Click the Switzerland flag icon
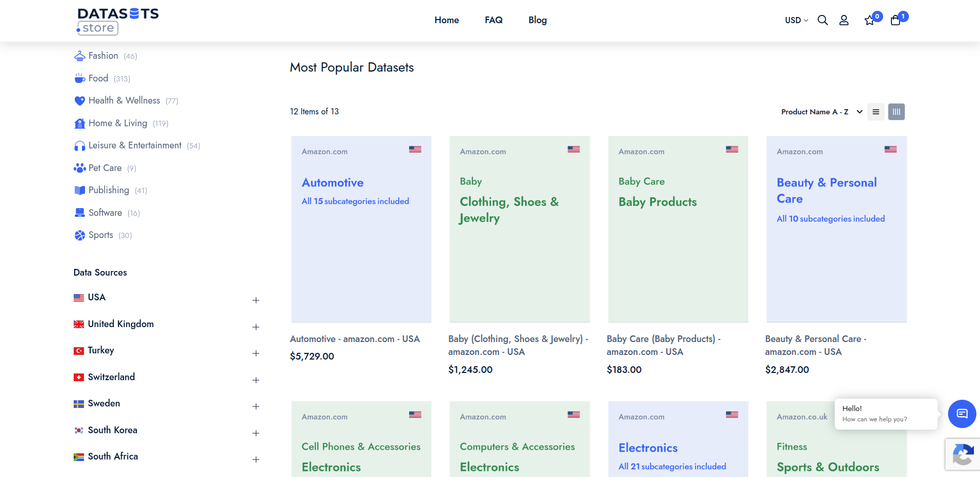 79,377
